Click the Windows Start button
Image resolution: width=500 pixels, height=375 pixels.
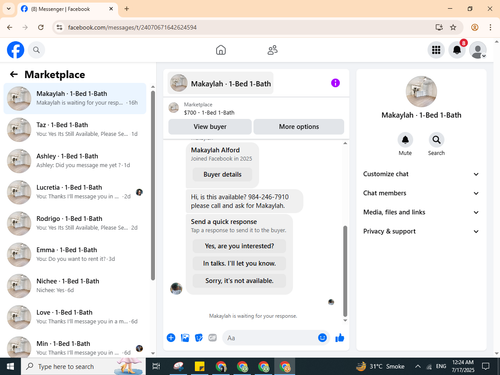point(10,366)
